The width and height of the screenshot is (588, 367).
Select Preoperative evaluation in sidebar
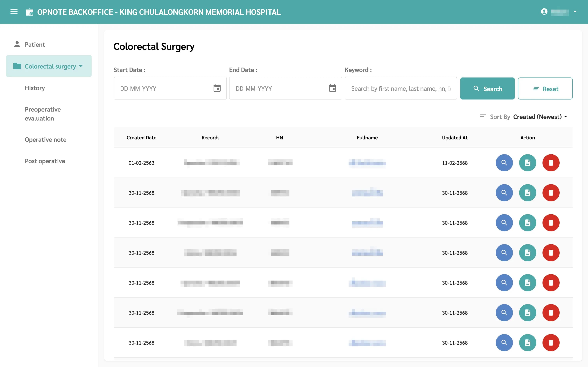pyautogui.click(x=43, y=114)
